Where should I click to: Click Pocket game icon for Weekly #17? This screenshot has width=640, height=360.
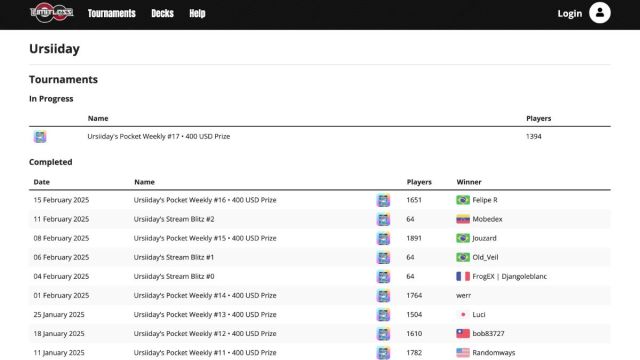(40, 136)
